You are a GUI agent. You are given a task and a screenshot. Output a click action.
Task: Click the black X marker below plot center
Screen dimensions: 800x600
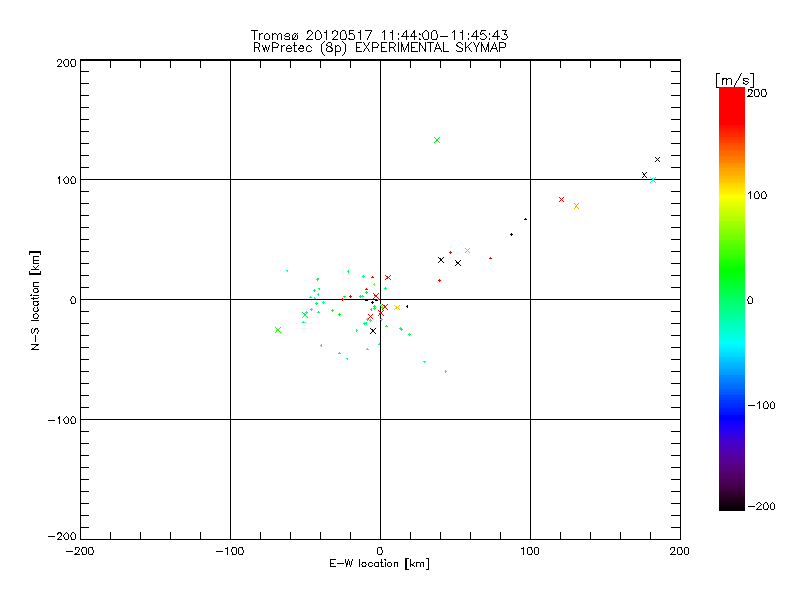click(373, 330)
